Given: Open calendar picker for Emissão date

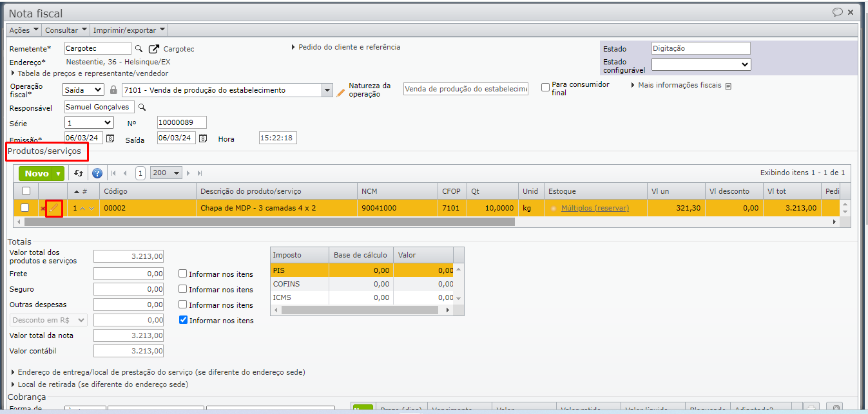Looking at the screenshot, I should click(x=110, y=138).
